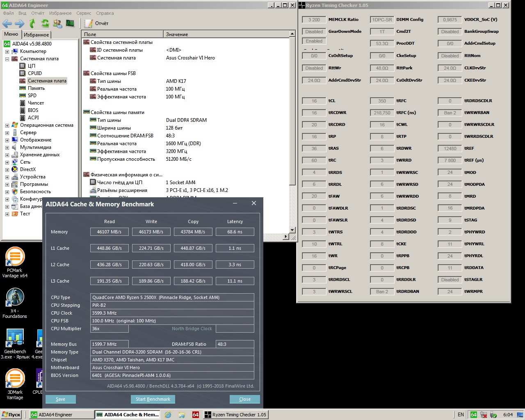The height and width of the screenshot is (420, 525).
Task: Open the Сервис menu
Action: pos(84,13)
